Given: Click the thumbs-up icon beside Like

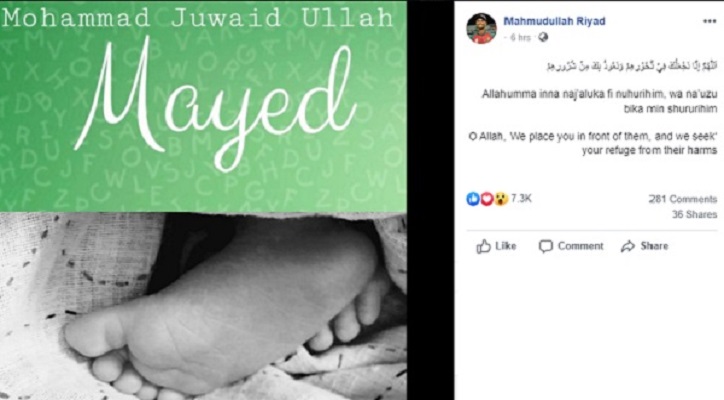Looking at the screenshot, I should click(x=483, y=246).
